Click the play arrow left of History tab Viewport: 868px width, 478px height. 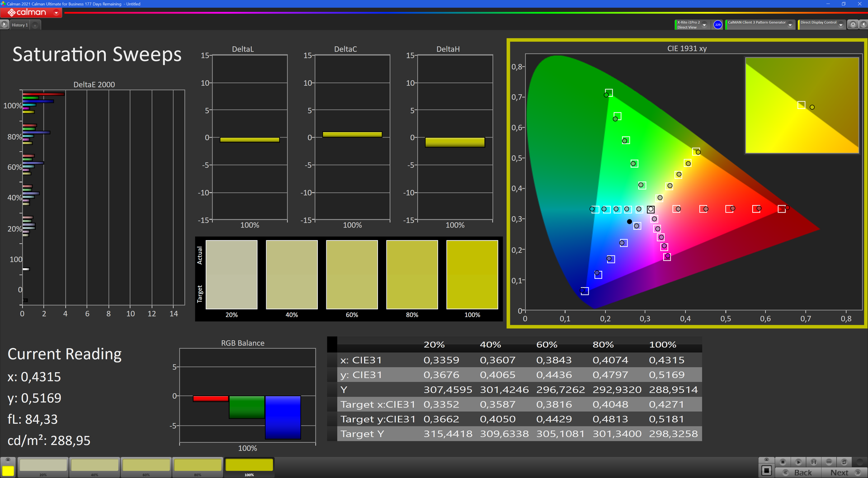[5, 25]
